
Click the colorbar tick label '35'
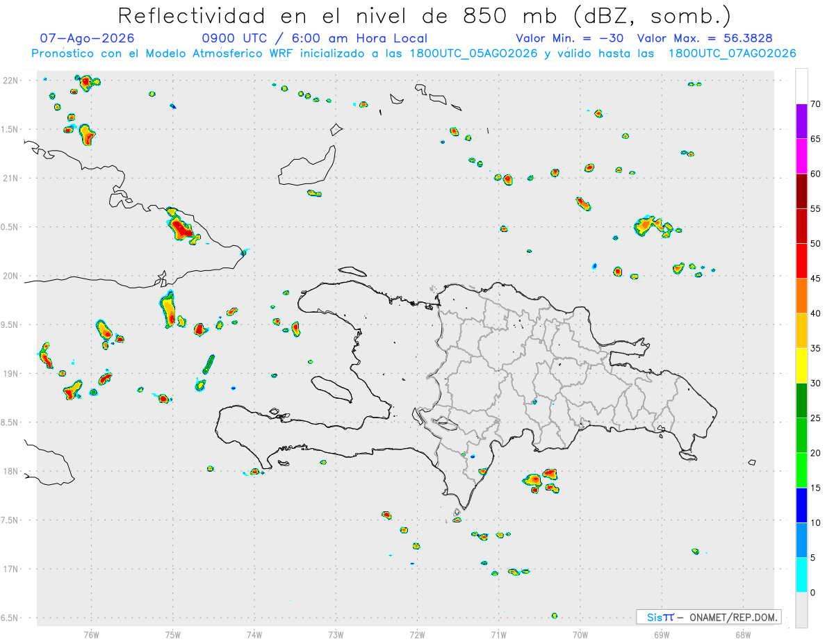tap(816, 348)
